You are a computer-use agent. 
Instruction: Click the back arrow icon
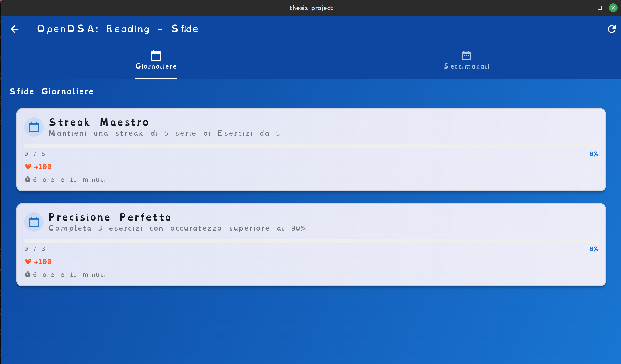(x=15, y=29)
